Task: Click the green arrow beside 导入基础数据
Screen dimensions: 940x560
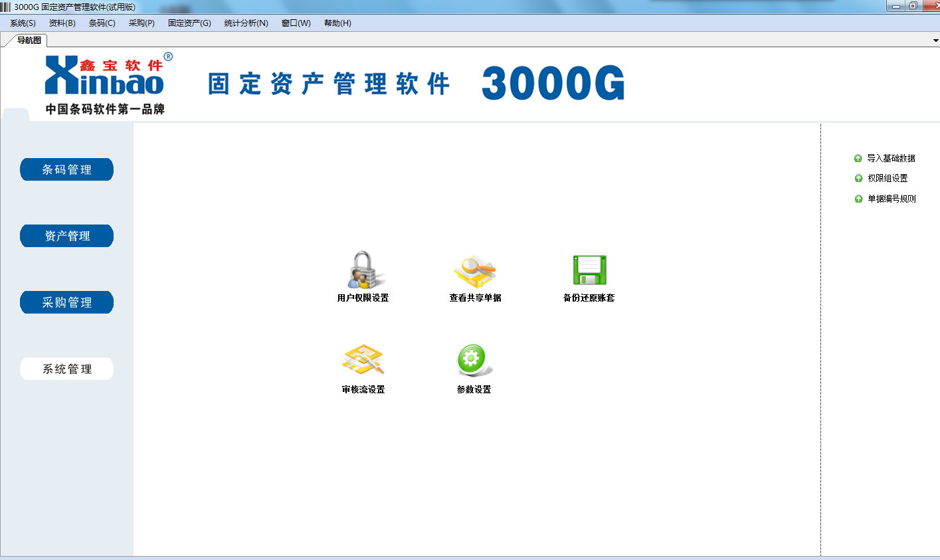Action: [858, 158]
